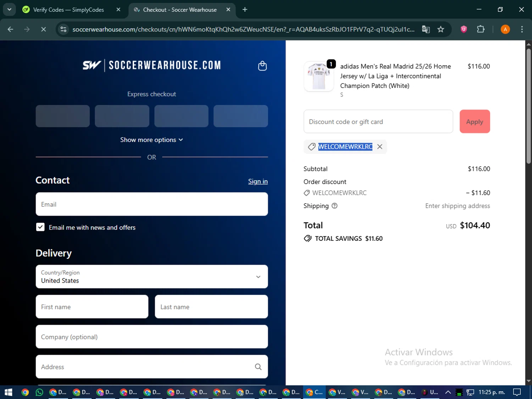Switch to the Verify Codes SimplyCodes tab

point(68,10)
